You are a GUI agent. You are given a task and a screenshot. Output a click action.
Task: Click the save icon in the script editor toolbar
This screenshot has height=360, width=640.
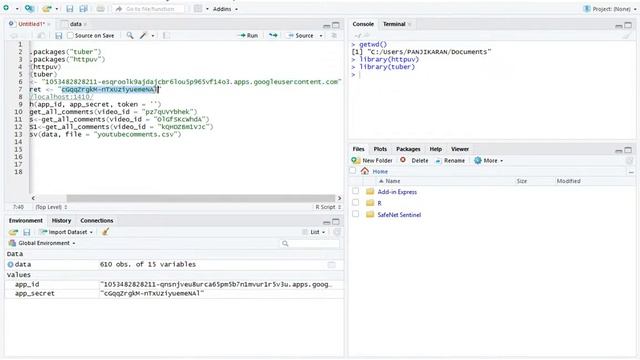[58, 36]
